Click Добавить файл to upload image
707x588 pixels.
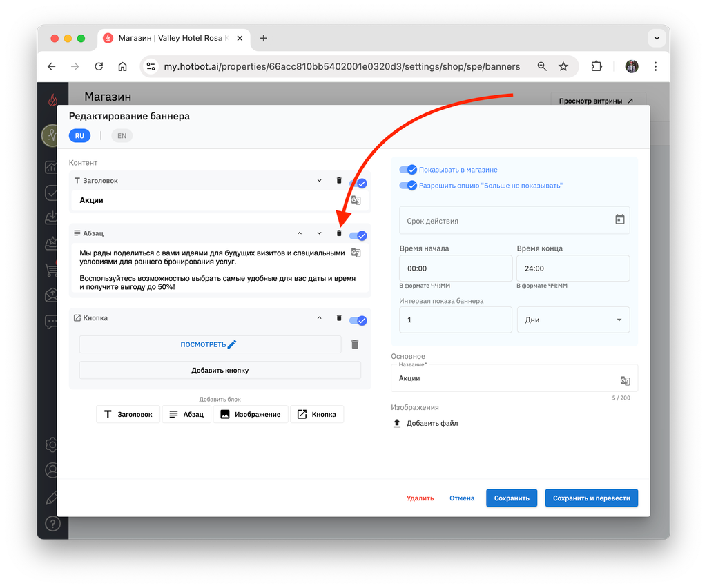click(432, 423)
